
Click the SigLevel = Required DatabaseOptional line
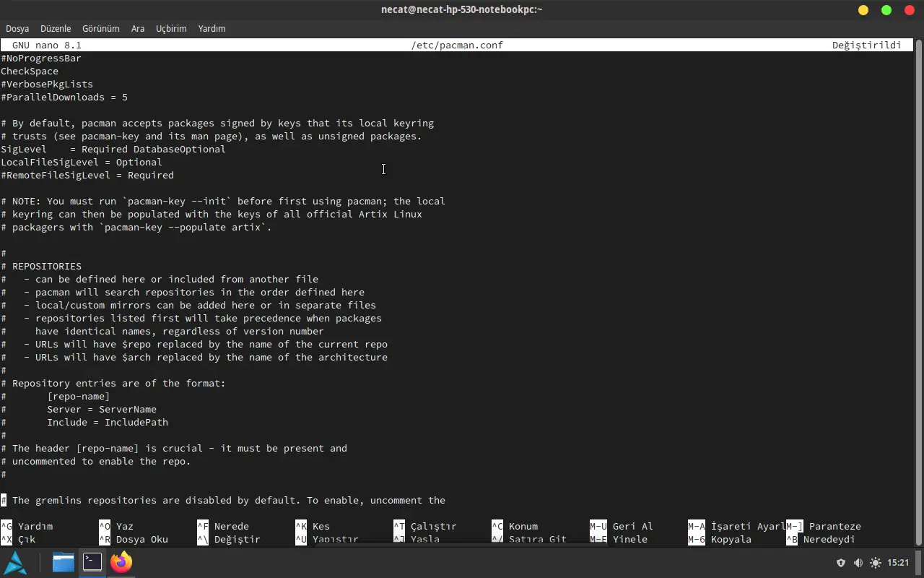[x=113, y=150]
